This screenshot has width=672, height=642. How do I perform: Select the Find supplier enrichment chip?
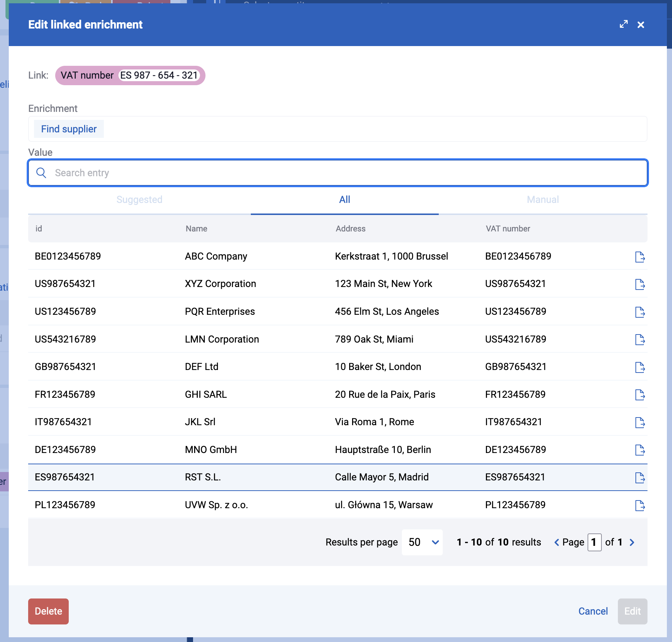69,129
